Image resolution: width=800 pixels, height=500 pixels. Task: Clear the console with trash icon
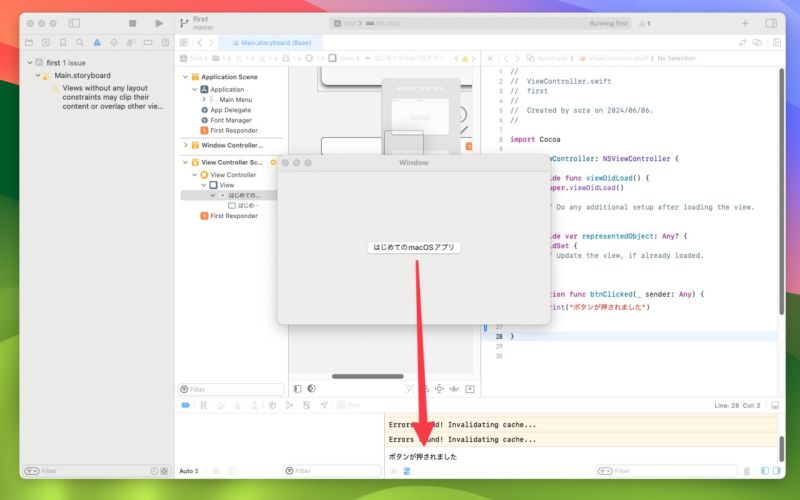(x=747, y=471)
